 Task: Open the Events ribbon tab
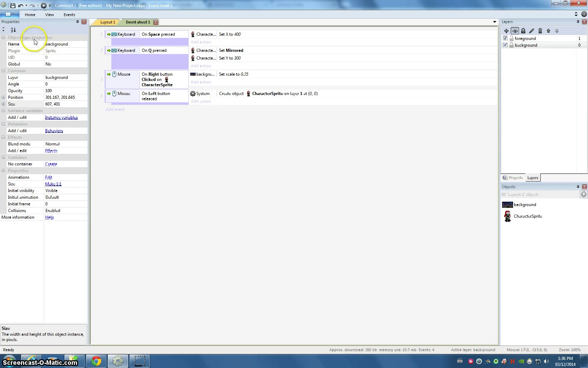69,15
